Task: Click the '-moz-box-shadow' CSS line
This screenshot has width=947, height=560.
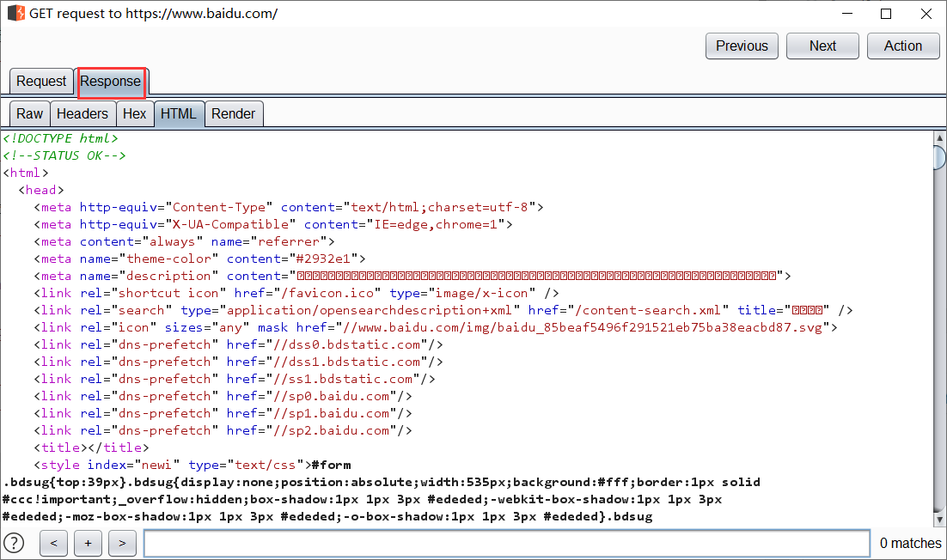Action: click(327, 516)
